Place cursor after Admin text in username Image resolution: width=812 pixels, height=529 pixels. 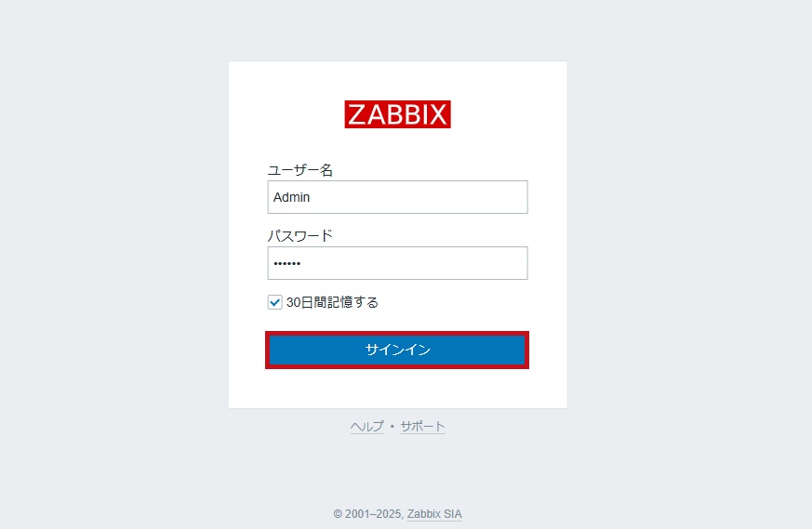point(312,197)
